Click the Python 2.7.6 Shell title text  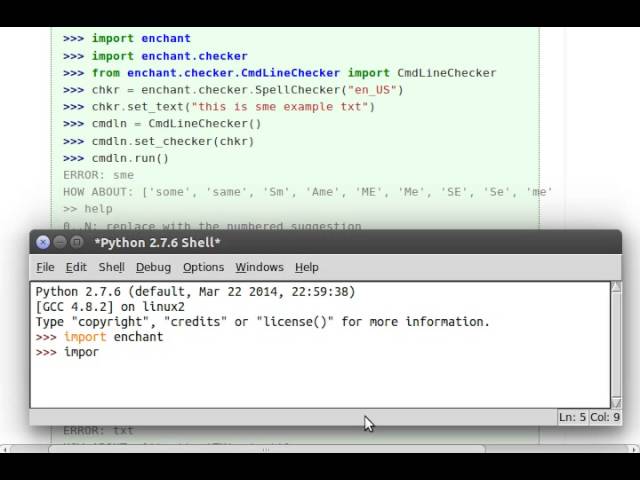click(x=158, y=242)
